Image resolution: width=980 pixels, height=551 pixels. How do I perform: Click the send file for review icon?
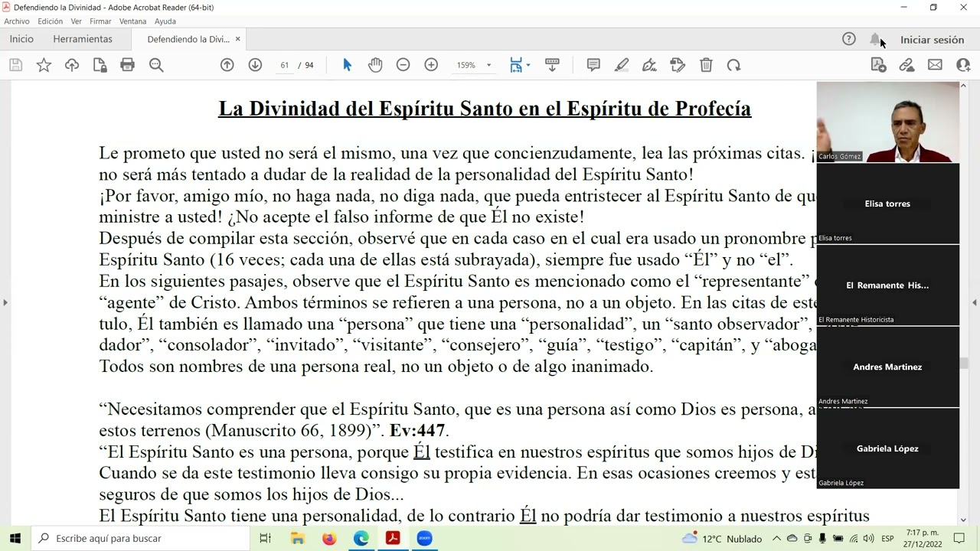click(x=879, y=65)
